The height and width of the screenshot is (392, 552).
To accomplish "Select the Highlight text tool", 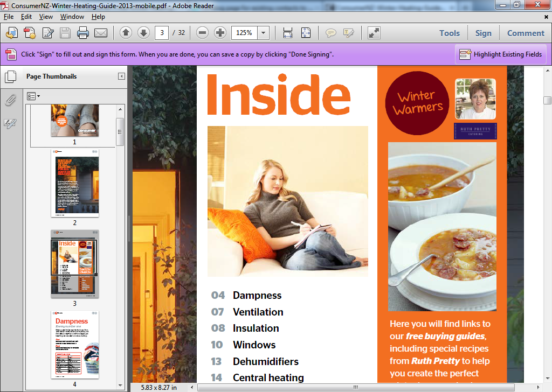I will coord(349,33).
